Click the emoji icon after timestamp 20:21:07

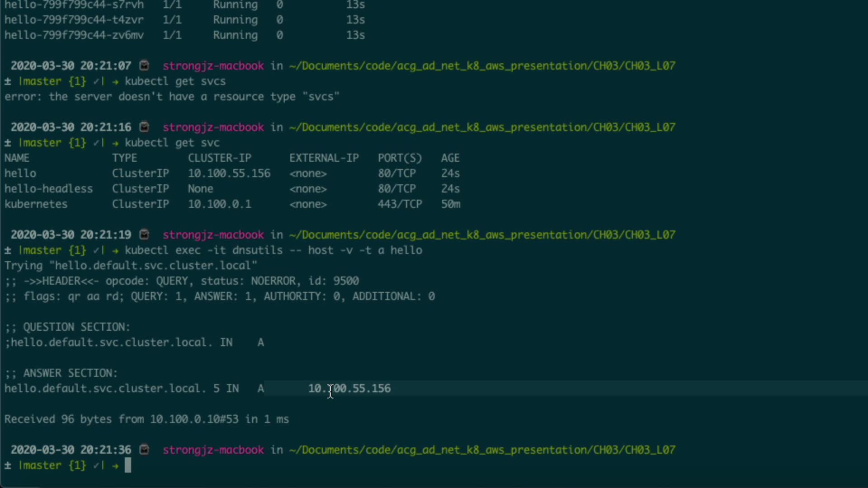coord(144,66)
